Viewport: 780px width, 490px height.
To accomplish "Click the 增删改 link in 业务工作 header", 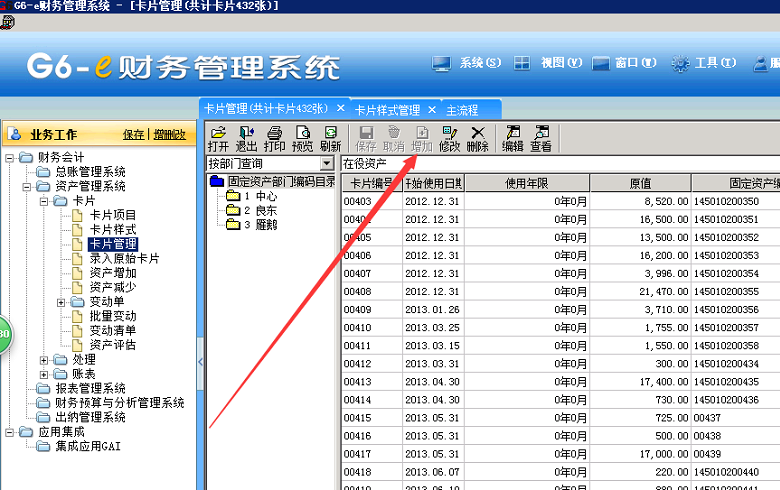I will pyautogui.click(x=169, y=134).
